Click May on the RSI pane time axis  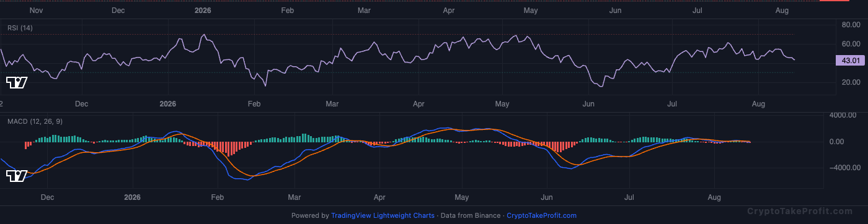(x=502, y=104)
